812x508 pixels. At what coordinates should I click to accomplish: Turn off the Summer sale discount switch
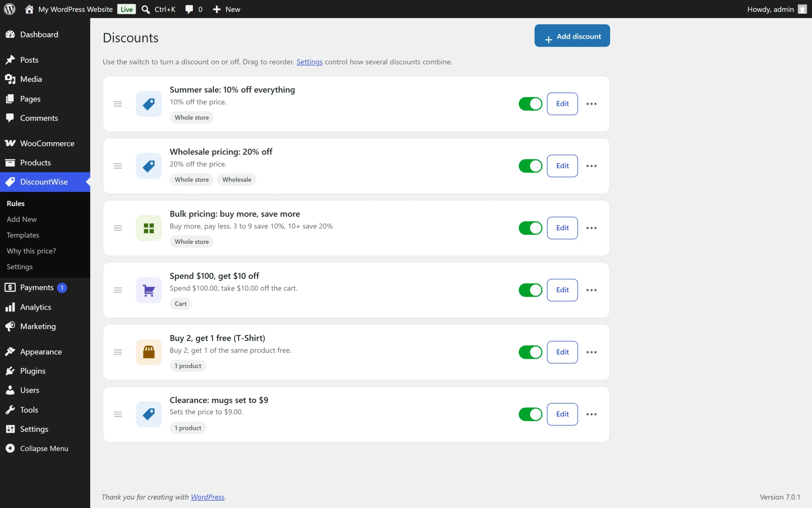[x=530, y=104]
